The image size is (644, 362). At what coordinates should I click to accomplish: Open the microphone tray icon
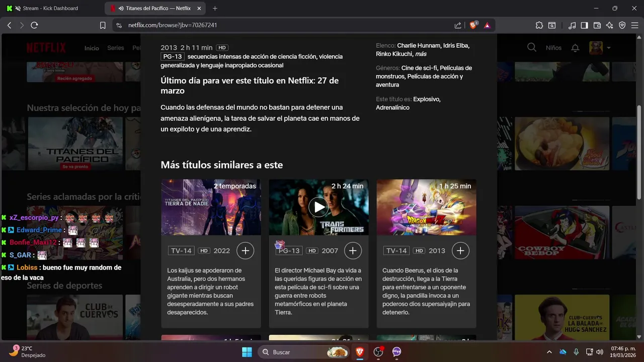click(576, 352)
